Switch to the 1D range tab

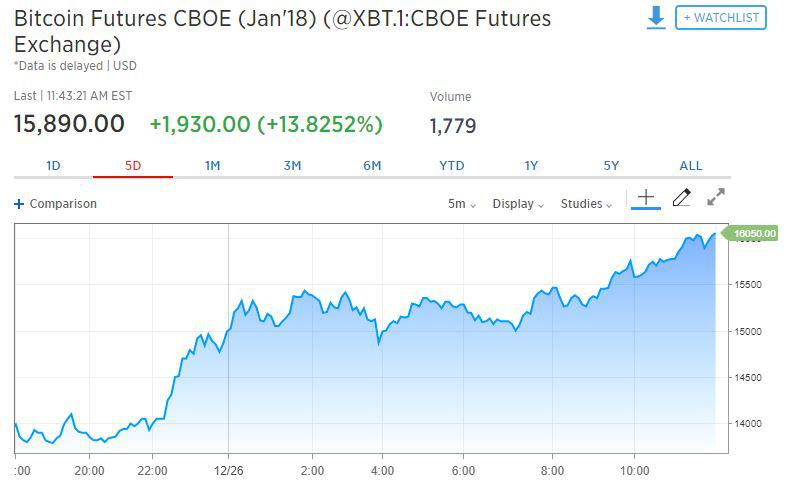(x=53, y=166)
